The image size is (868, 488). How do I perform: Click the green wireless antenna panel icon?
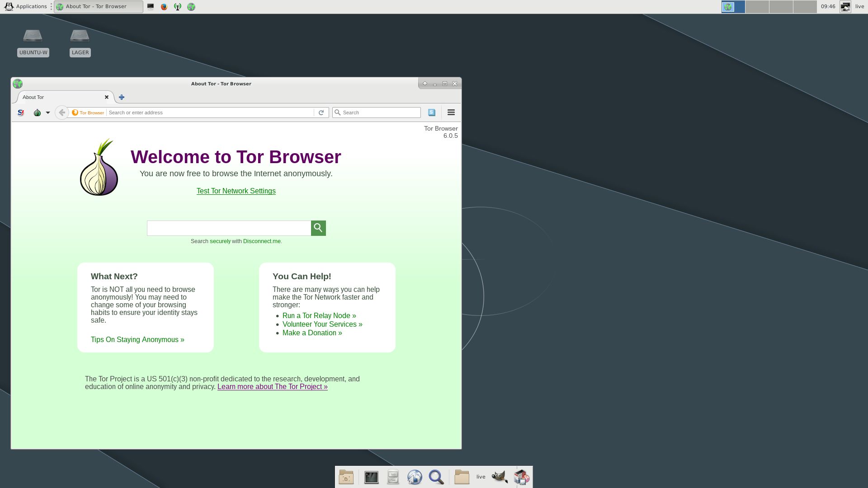pos(178,7)
